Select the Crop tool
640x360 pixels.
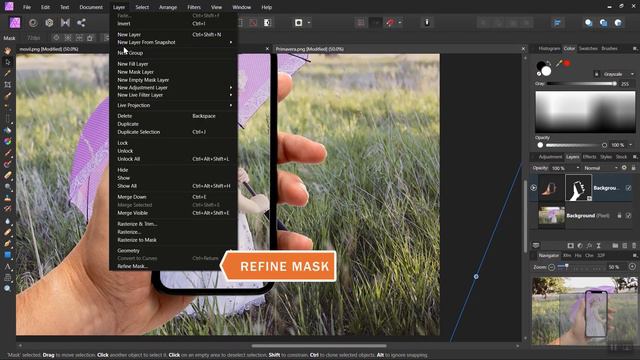(x=7, y=84)
